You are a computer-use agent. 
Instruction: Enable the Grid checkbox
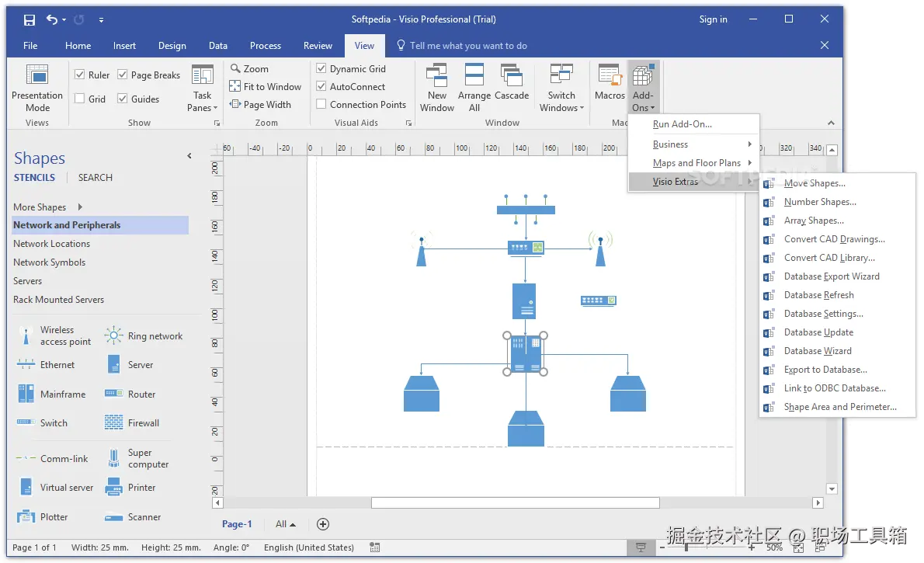click(x=79, y=99)
